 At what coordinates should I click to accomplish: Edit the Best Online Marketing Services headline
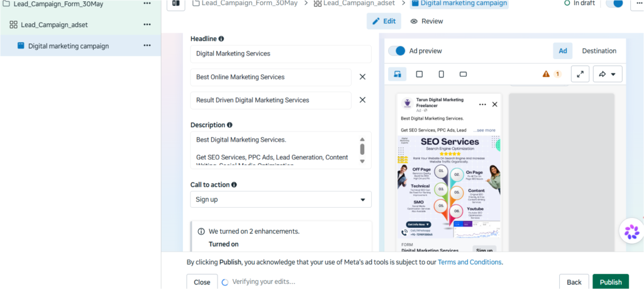click(x=270, y=77)
